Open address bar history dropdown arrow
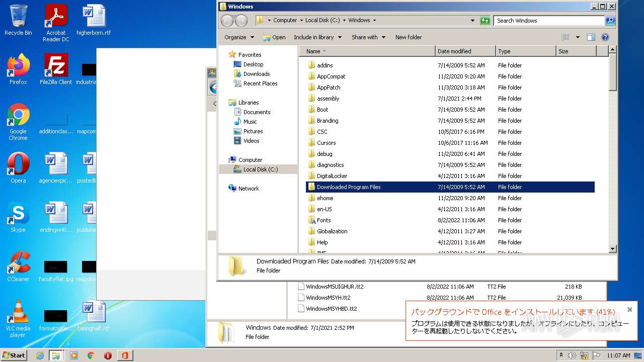 472,21
